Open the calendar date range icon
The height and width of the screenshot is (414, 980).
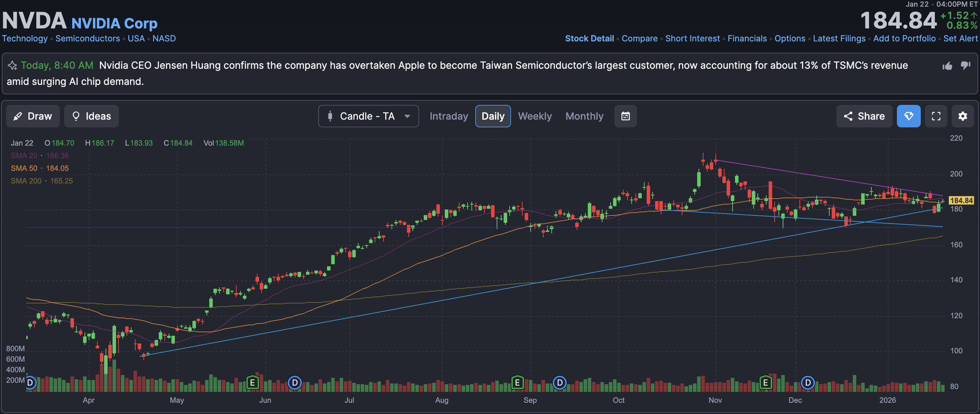click(x=625, y=116)
